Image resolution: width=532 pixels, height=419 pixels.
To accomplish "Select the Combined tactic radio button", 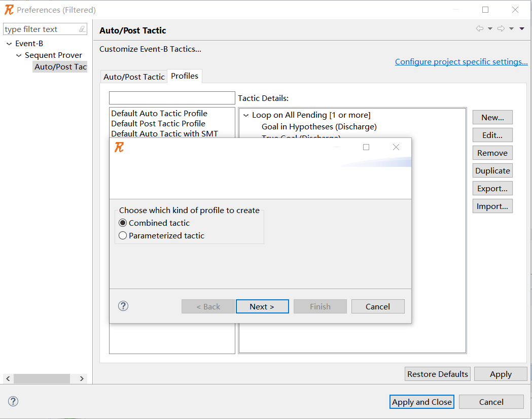I will (x=123, y=223).
